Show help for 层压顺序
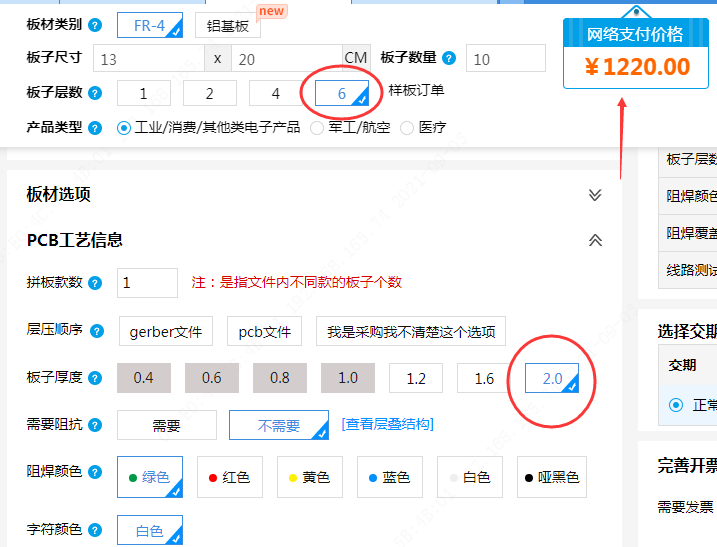 (95, 330)
